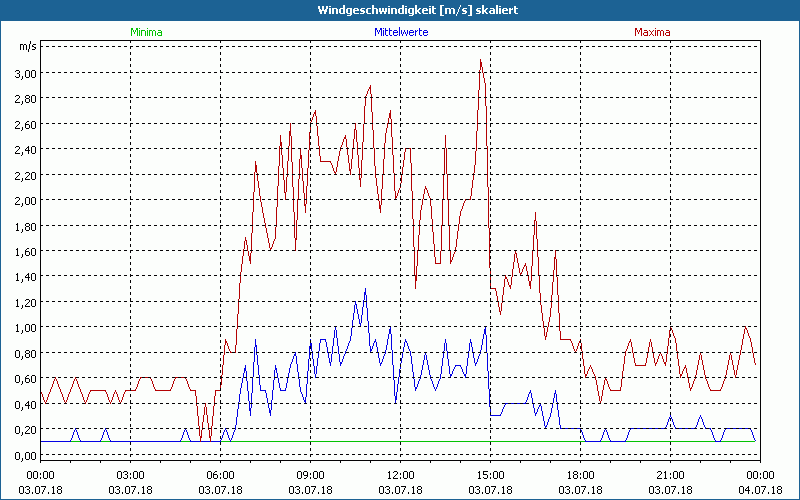Screen dimensions: 800x500
Task: Click the 2,00 y-axis tick label
Action: coord(24,200)
